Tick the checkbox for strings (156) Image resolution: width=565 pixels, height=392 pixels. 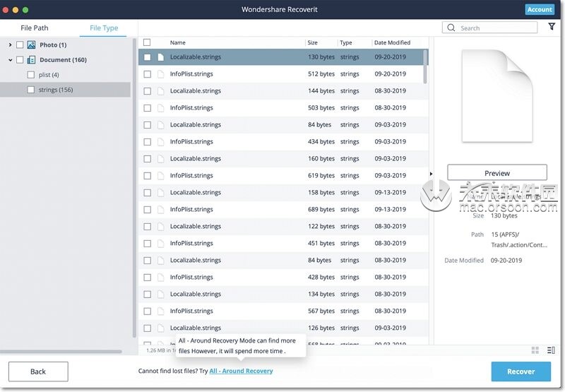pos(31,90)
